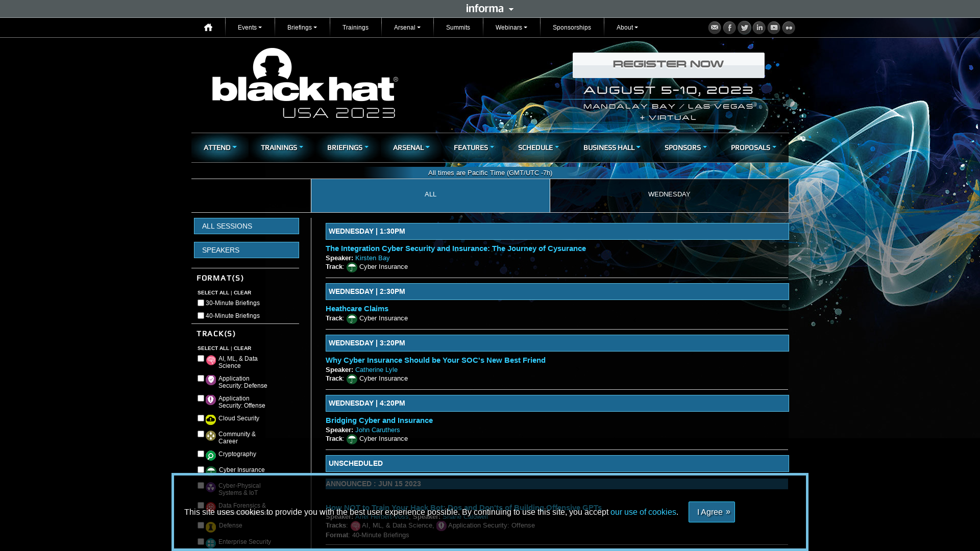
Task: Open the LinkedIn social icon
Action: click(x=759, y=28)
